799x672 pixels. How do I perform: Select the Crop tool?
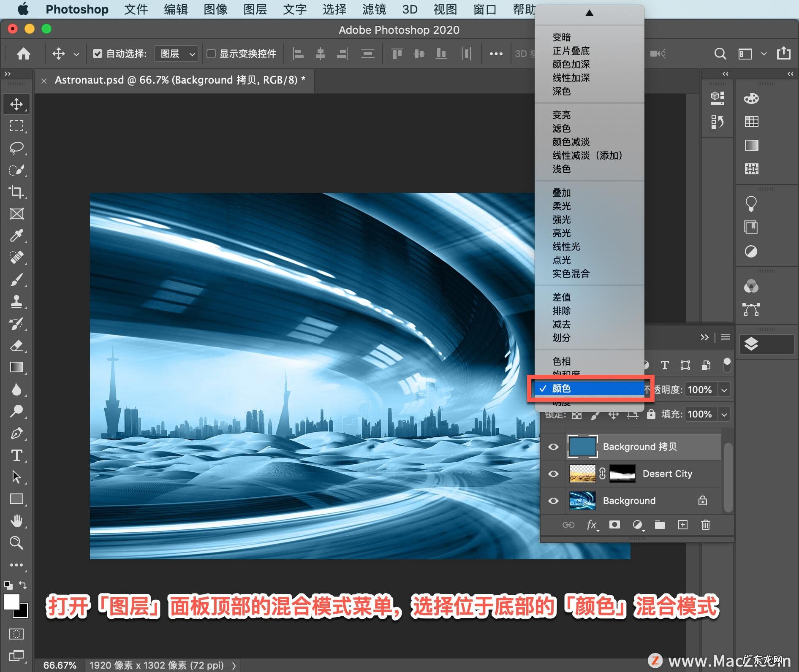click(x=16, y=192)
